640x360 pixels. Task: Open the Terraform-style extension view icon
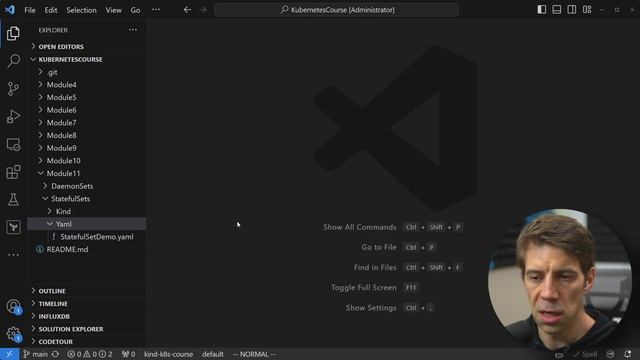click(x=13, y=227)
